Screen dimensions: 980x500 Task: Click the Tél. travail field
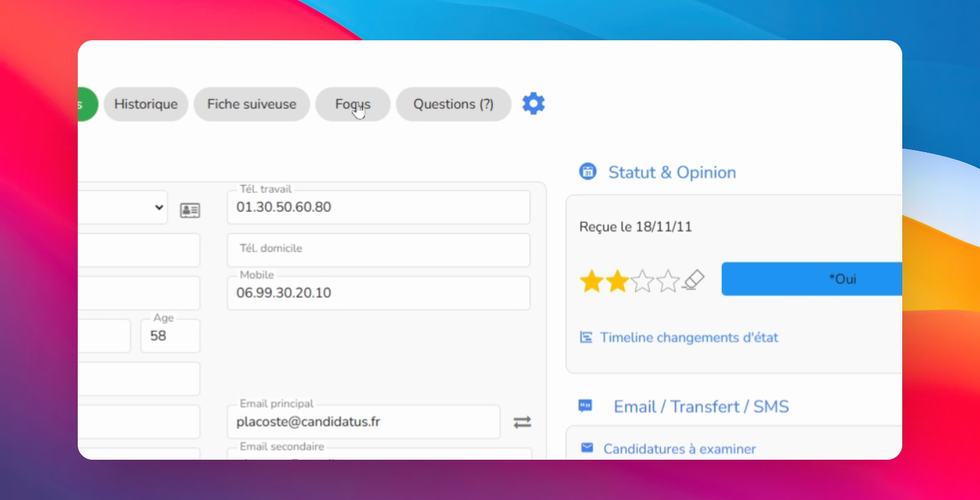(x=378, y=207)
